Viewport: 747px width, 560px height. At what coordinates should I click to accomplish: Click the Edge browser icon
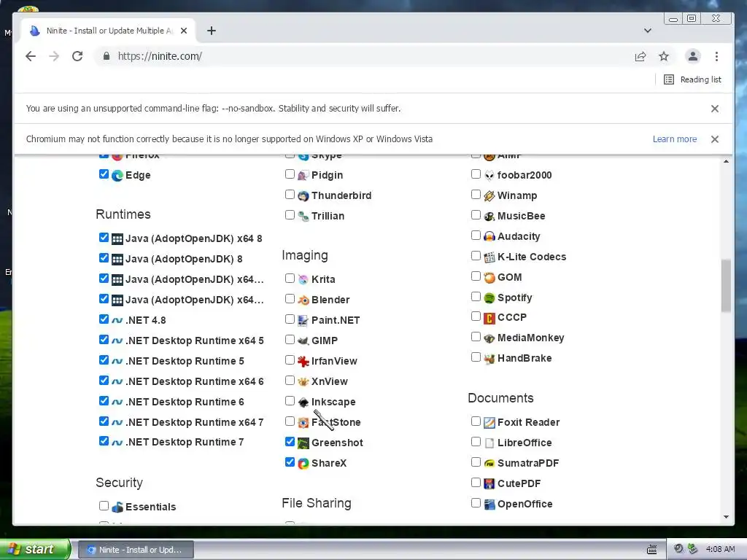117,175
